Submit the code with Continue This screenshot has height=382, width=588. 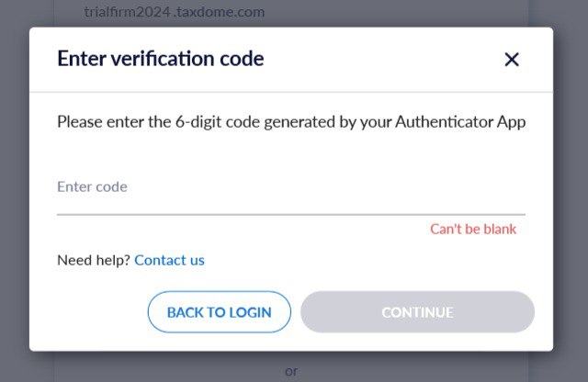coord(417,312)
